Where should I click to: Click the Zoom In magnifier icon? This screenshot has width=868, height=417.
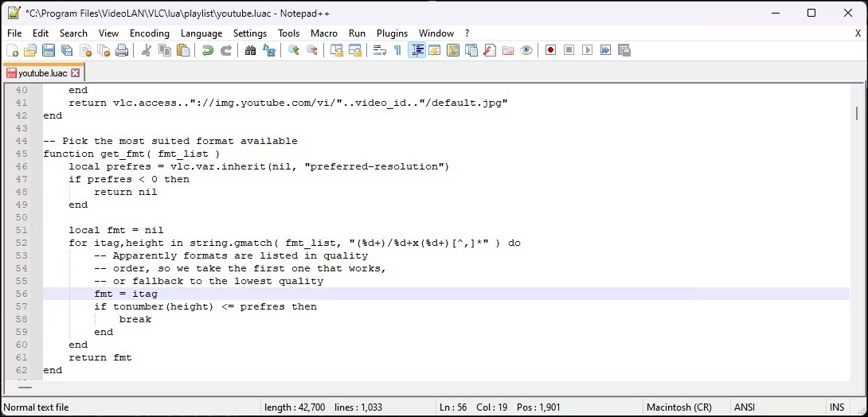click(x=293, y=50)
